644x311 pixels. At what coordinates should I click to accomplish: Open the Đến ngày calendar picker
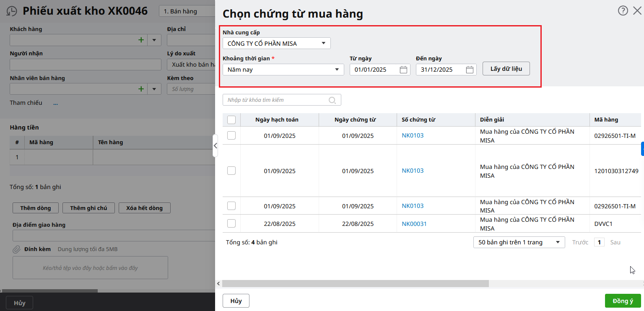[x=470, y=70]
